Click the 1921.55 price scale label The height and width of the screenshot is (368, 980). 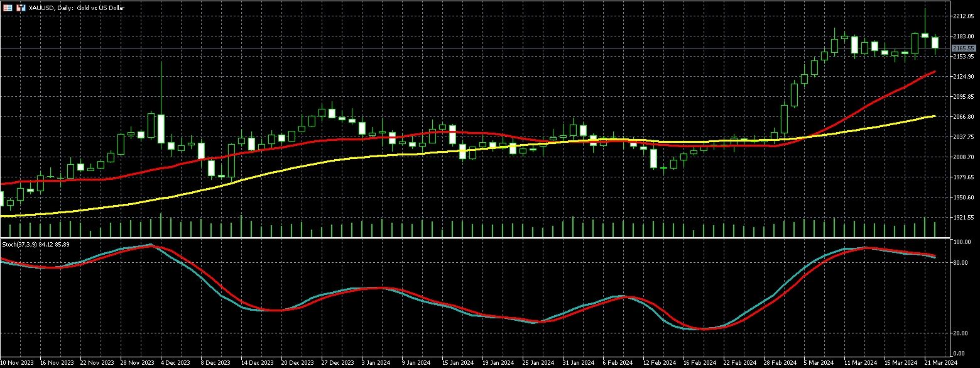(963, 218)
